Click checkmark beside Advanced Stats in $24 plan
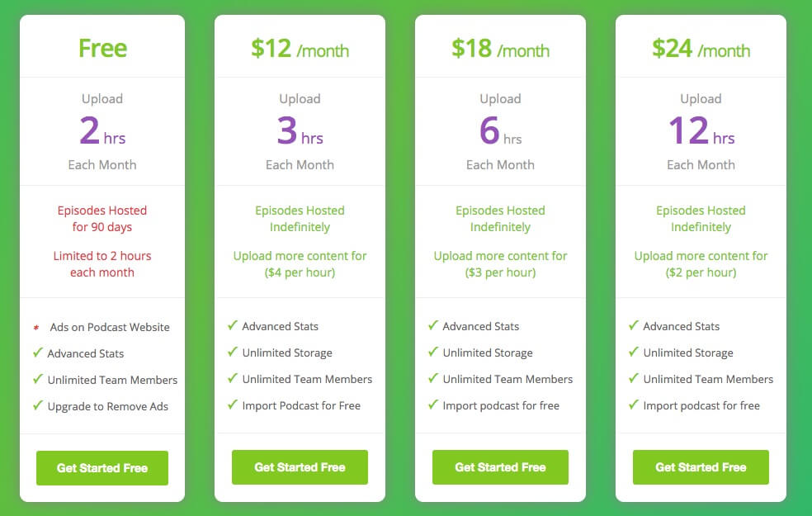This screenshot has height=516, width=812. (x=633, y=325)
